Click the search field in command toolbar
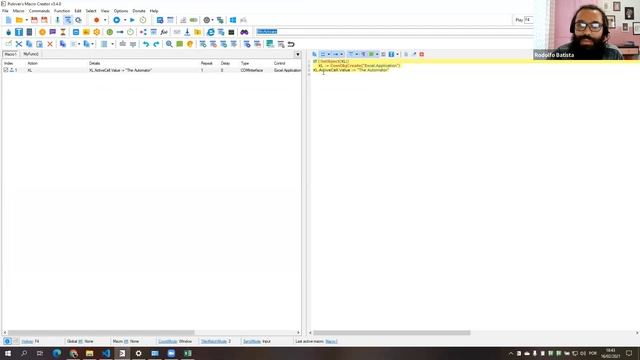 point(394,32)
